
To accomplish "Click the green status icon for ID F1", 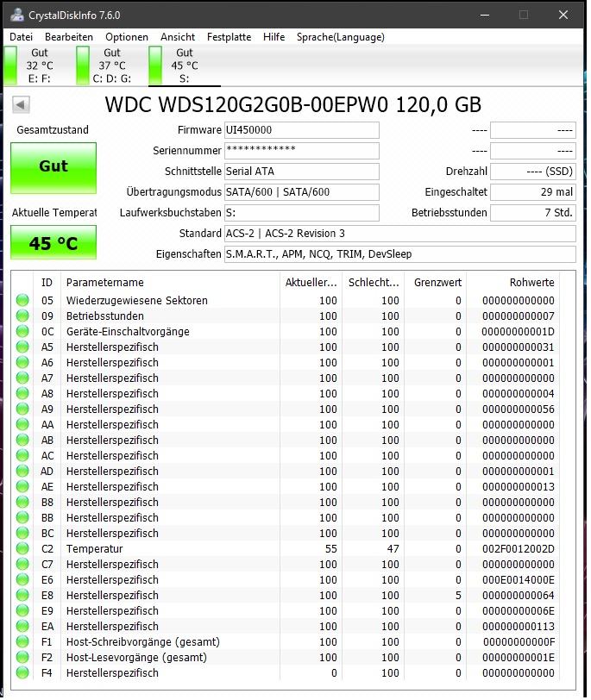I will 22,641.
